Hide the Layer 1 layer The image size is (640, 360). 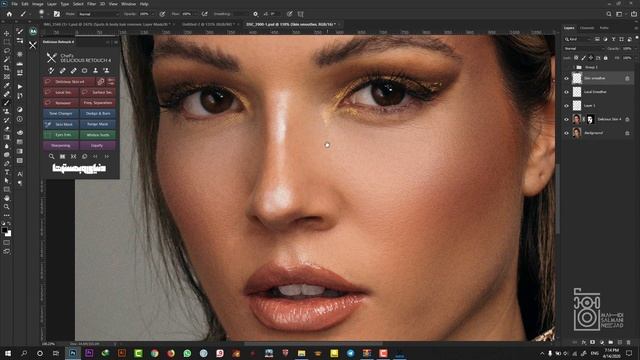tap(566, 106)
